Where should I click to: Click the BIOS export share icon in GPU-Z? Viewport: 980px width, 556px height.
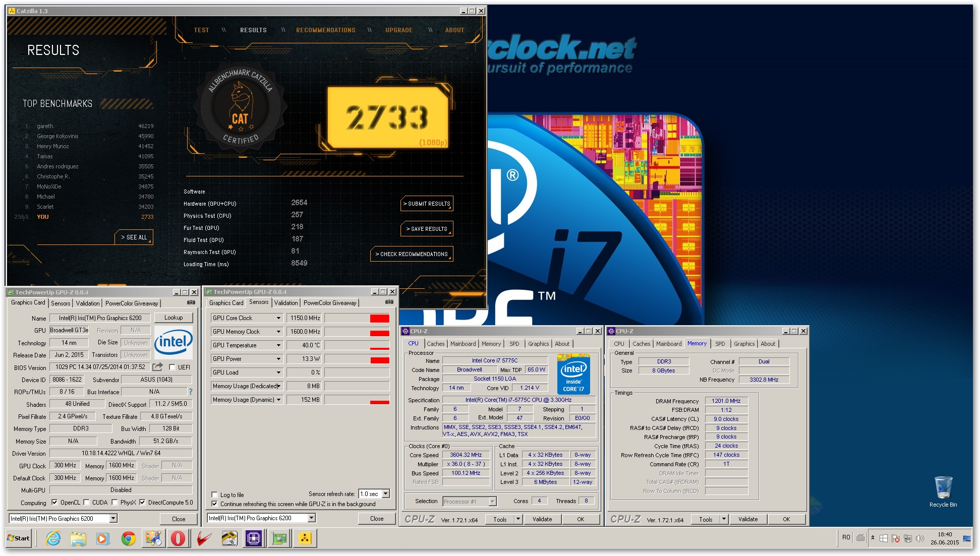point(158,367)
